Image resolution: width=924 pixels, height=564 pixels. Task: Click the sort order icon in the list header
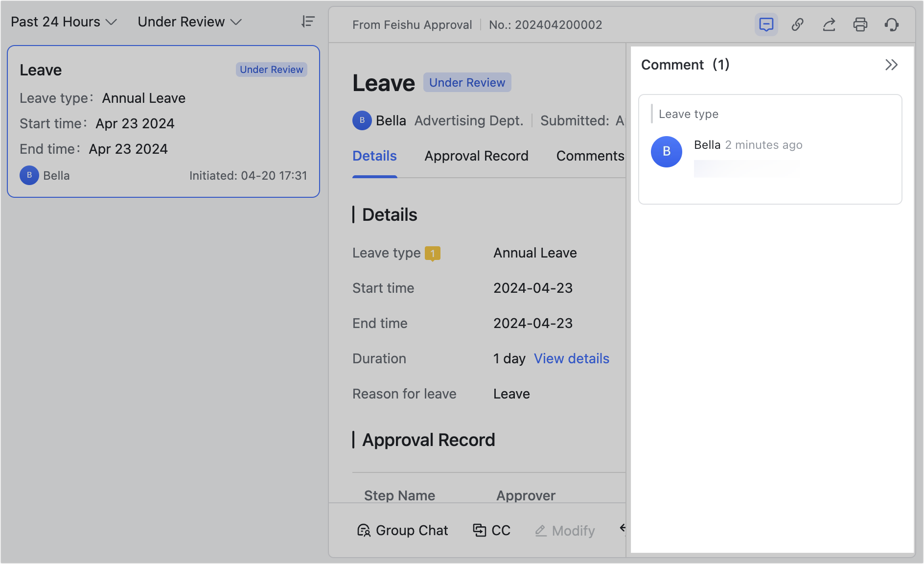click(x=307, y=22)
